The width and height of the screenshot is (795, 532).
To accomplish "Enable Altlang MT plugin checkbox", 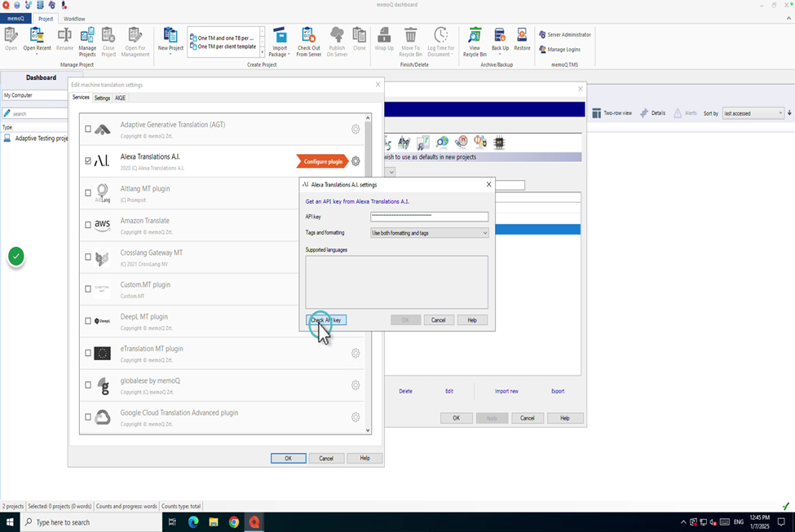I will click(88, 193).
